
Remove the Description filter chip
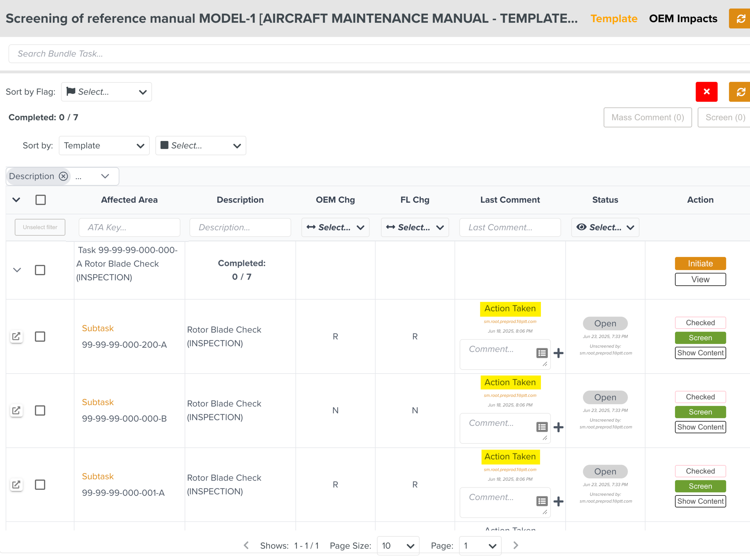(63, 176)
